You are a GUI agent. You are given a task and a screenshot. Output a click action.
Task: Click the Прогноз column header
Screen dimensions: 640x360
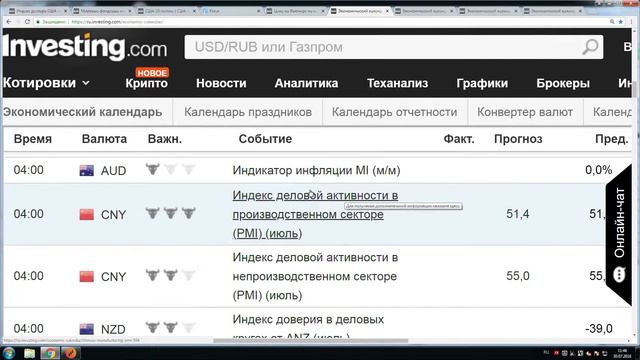tap(518, 139)
